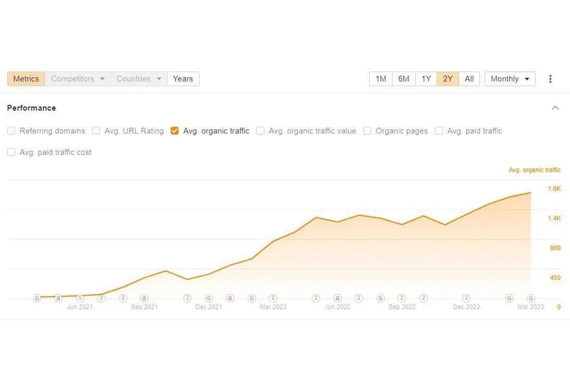Open the three-dot more options menu
The image size is (570, 392).
[550, 79]
